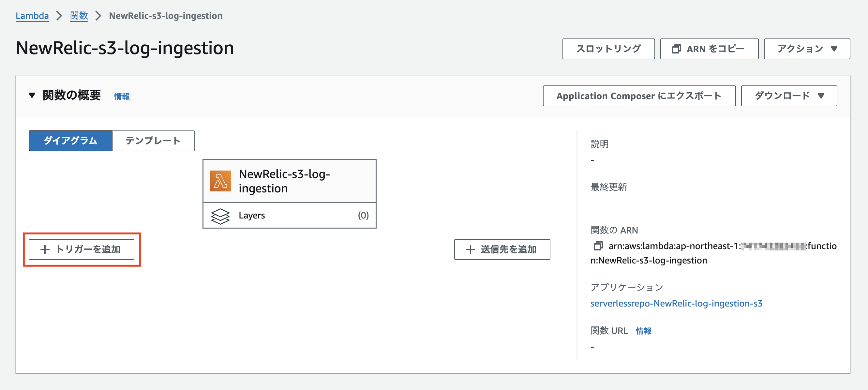868x390 pixels.
Task: Export to Application Composer
Action: (x=638, y=96)
